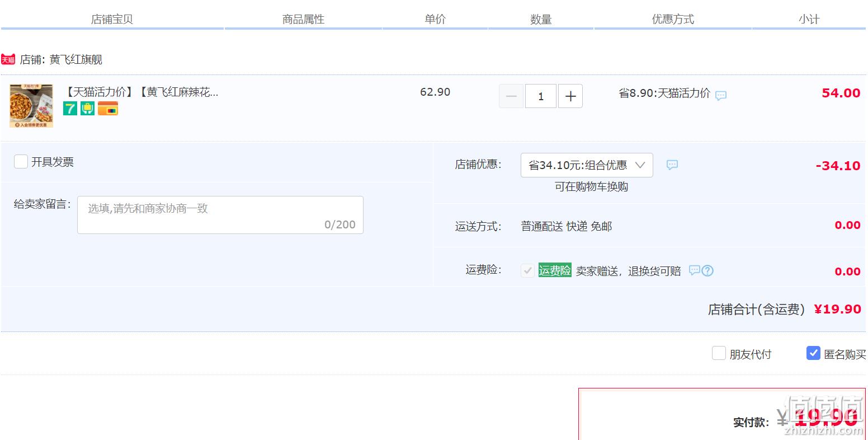Screen dimensions: 868x440
Task: Click the freight insurance help question-mark icon
Action: click(x=707, y=271)
